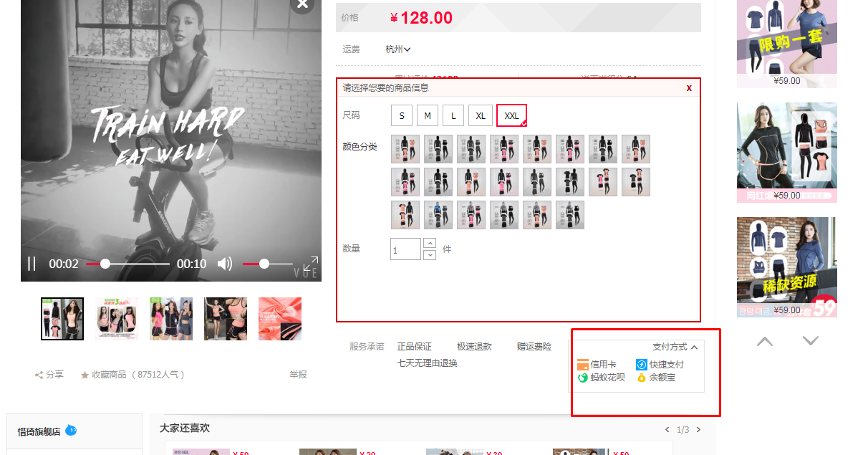The image size is (868, 455).
Task: Open 七天无理由退换 service promise link
Action: pos(428,363)
